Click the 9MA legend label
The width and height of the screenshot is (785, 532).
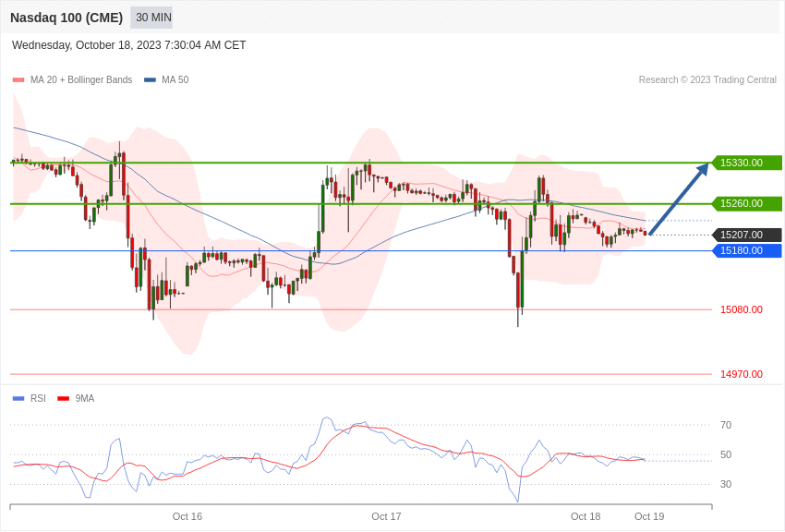pos(85,398)
